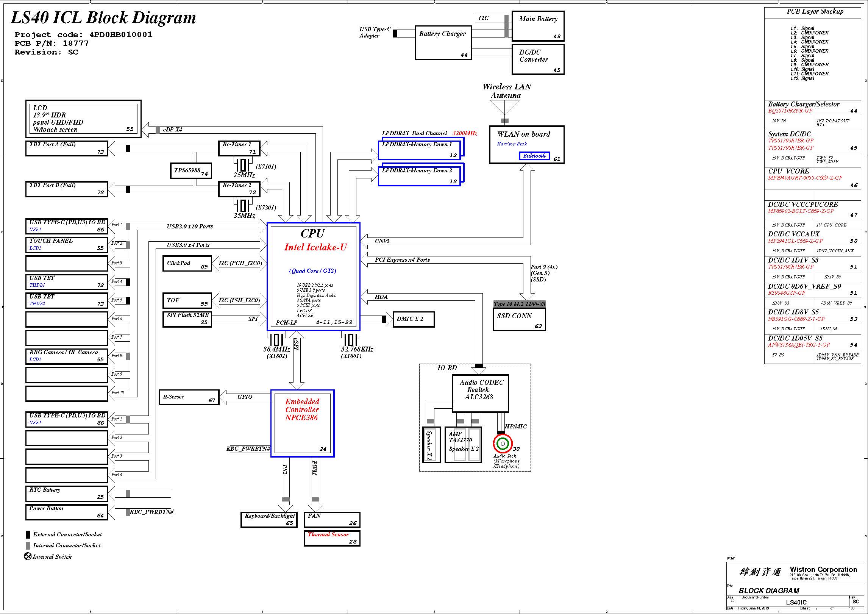Select the SSD CONN block
Image resolution: width=868 pixels, height=614 pixels.
520,319
